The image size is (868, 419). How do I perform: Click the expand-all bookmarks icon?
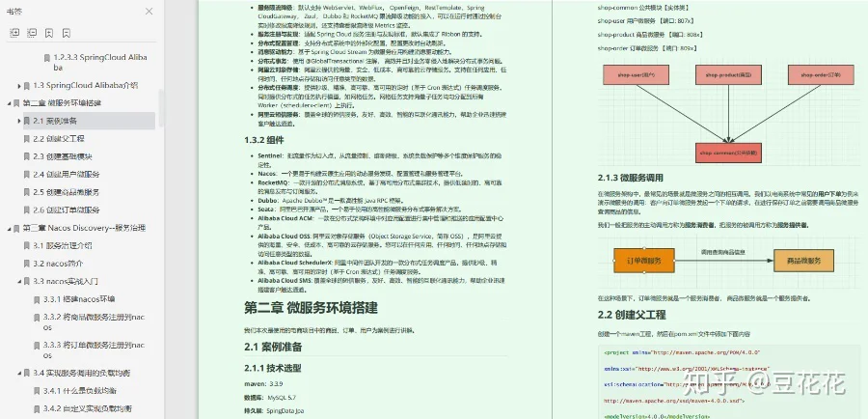14,33
